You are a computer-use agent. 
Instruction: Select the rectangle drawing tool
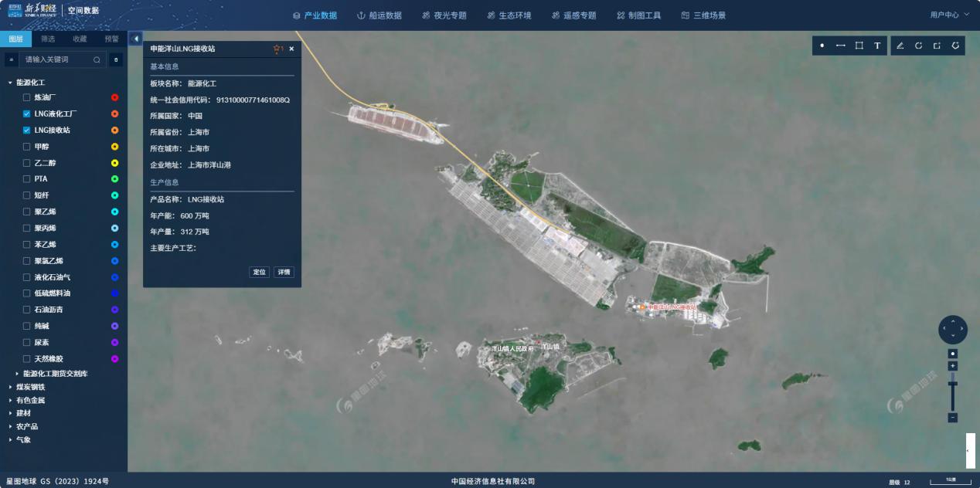pyautogui.click(x=859, y=46)
